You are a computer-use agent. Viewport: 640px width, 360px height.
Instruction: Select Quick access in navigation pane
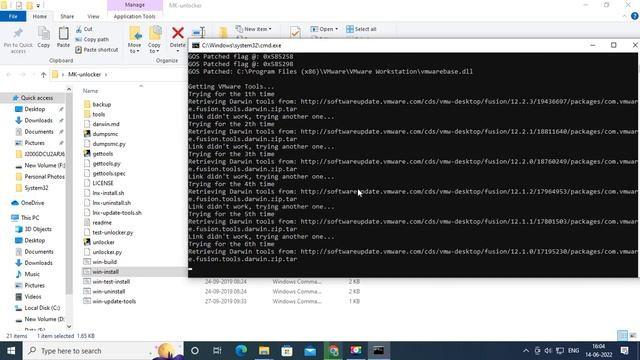pos(37,98)
